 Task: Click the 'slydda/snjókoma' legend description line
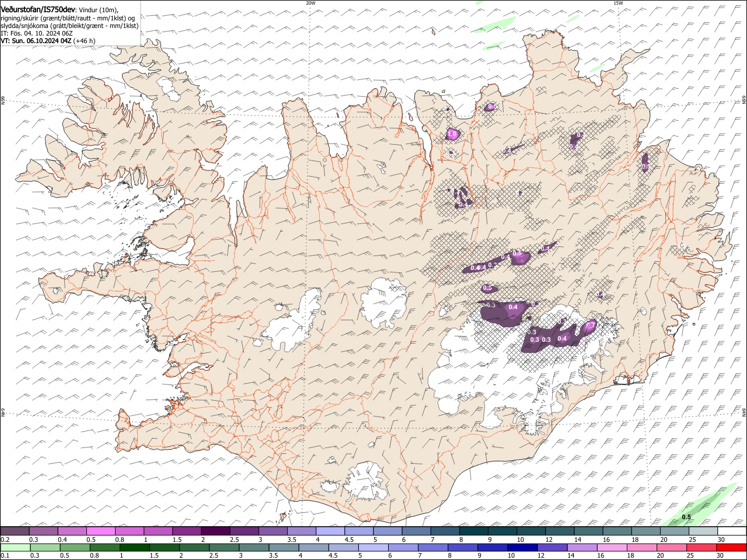(69, 26)
